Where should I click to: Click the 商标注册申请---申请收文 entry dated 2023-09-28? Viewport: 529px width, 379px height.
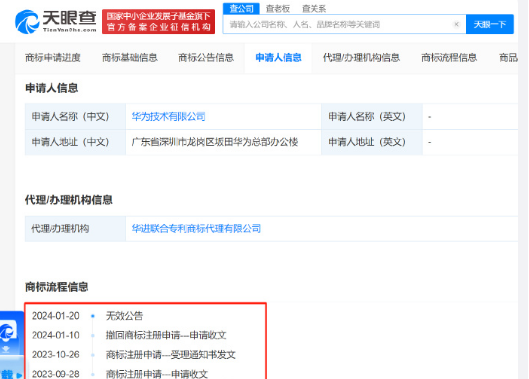(x=157, y=374)
